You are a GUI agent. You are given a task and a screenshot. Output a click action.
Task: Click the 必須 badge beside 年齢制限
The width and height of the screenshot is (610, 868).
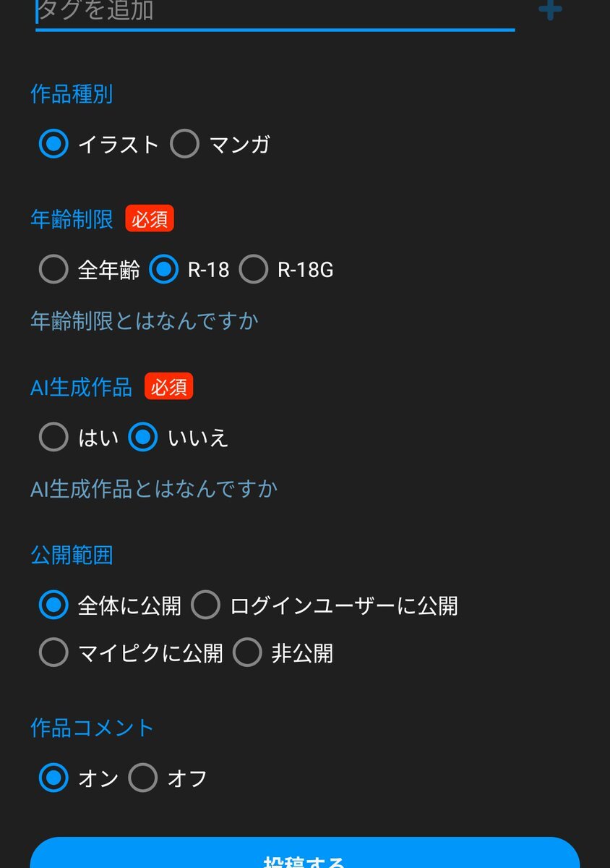150,219
